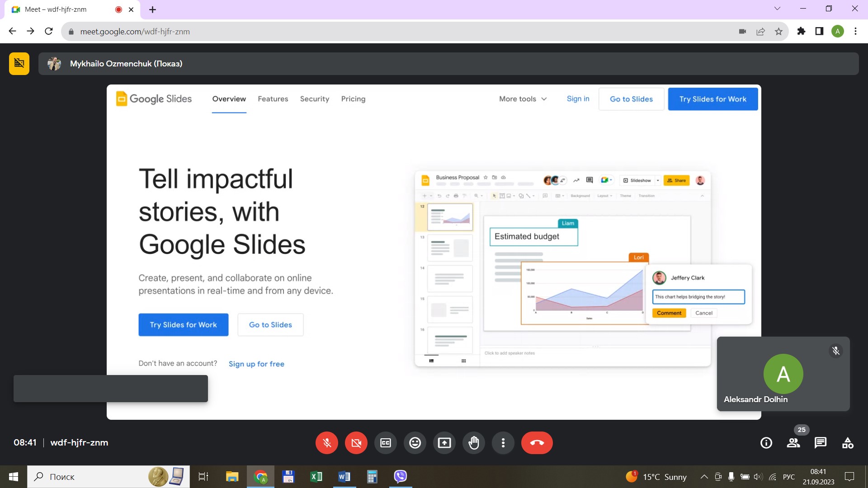View site information lock icon

[x=71, y=32]
